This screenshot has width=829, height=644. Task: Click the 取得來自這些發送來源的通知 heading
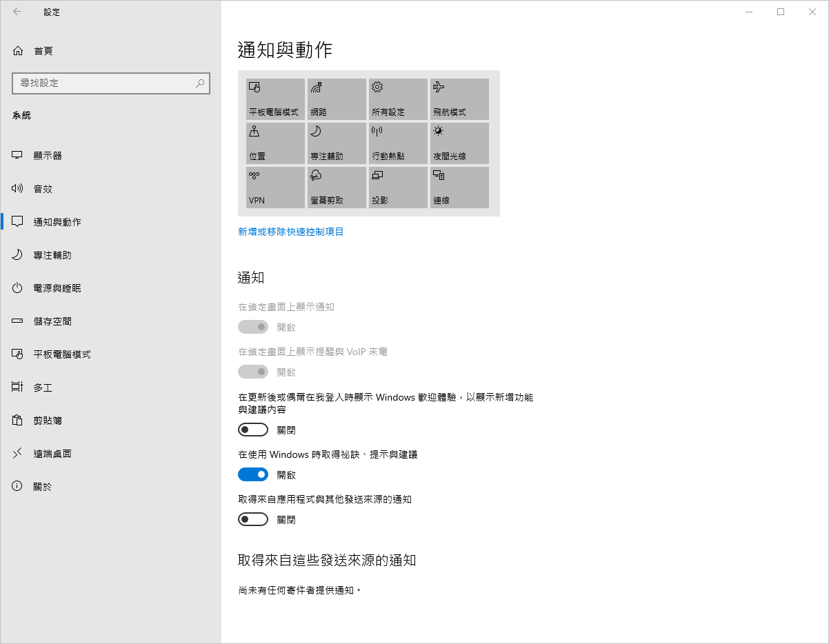(327, 560)
